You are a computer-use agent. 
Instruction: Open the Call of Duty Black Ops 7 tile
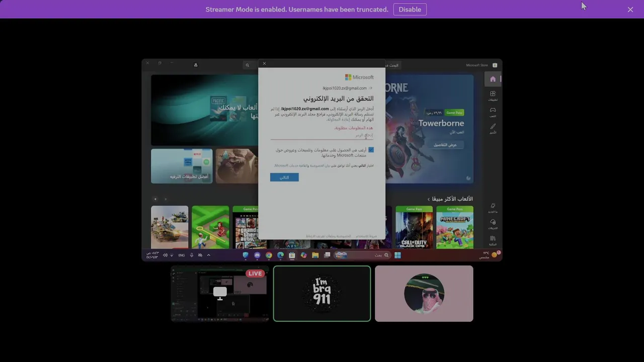coord(414,227)
